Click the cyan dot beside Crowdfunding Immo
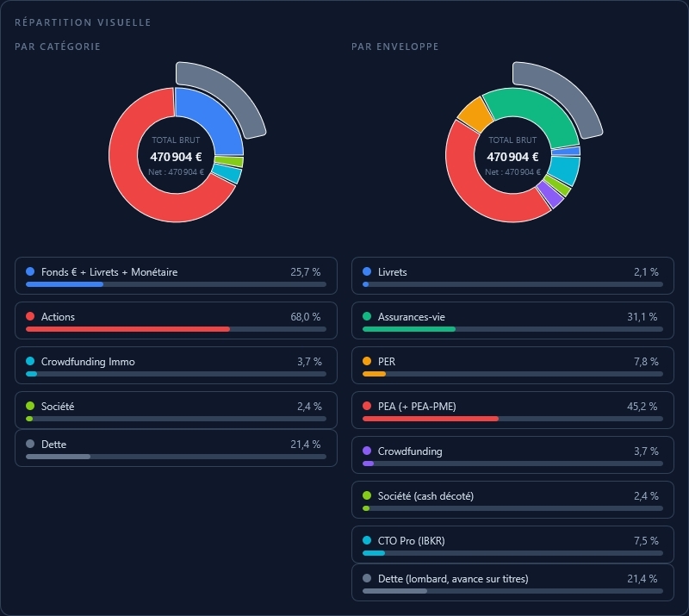This screenshot has width=689, height=616. click(x=30, y=361)
